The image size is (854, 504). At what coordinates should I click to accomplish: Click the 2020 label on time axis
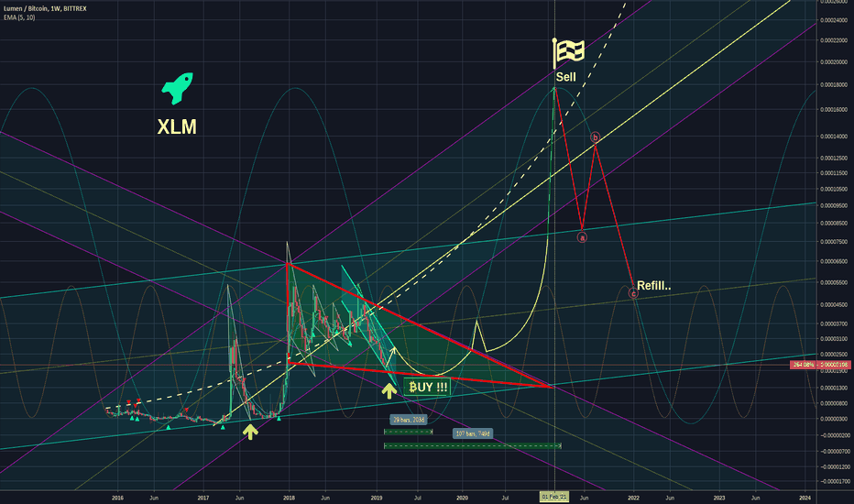(x=462, y=498)
